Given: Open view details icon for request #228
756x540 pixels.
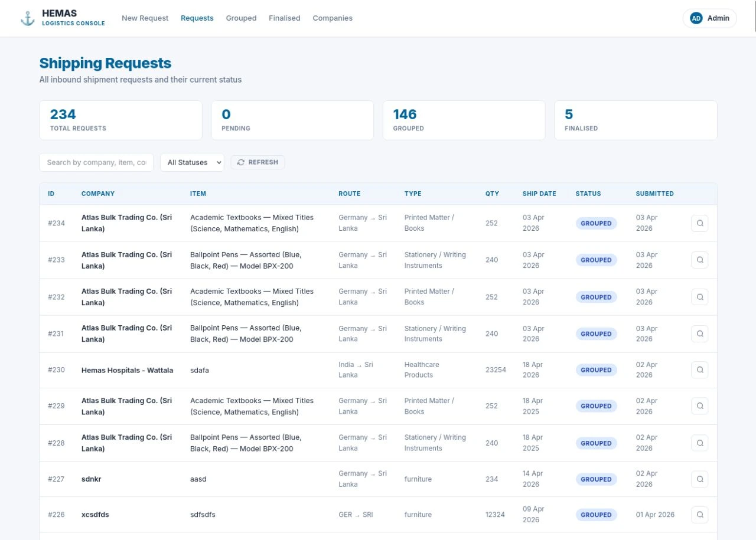Looking at the screenshot, I should click(x=700, y=443).
